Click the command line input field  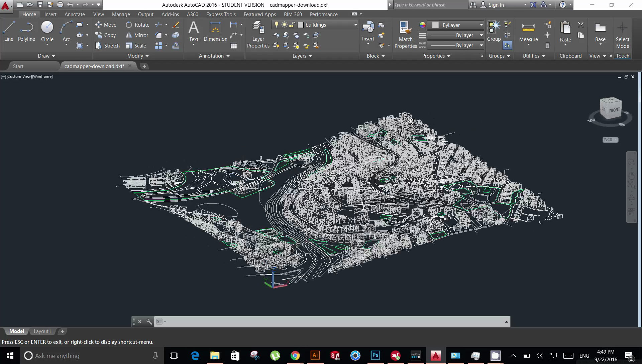point(334,322)
